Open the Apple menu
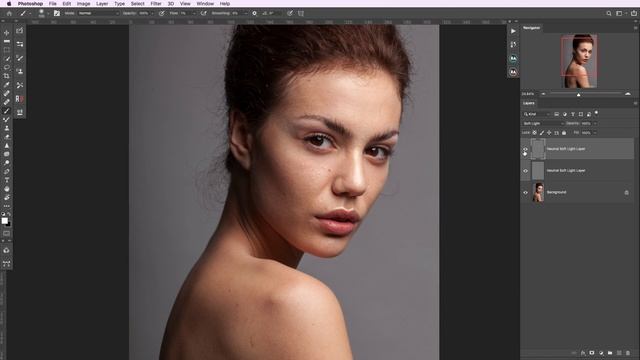This screenshot has height=360, width=640. tap(9, 3)
